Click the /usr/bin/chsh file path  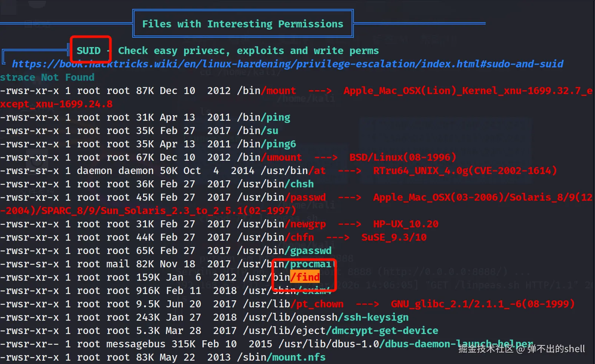[x=275, y=184]
